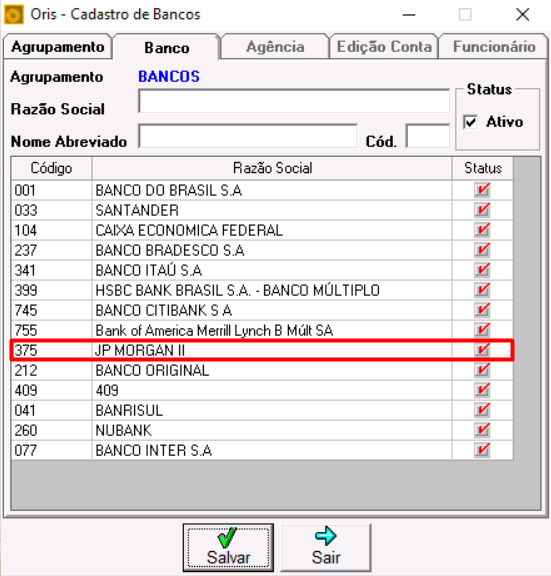Toggle status checkbox for Bank of America row
The image size is (551, 576).
tap(482, 330)
